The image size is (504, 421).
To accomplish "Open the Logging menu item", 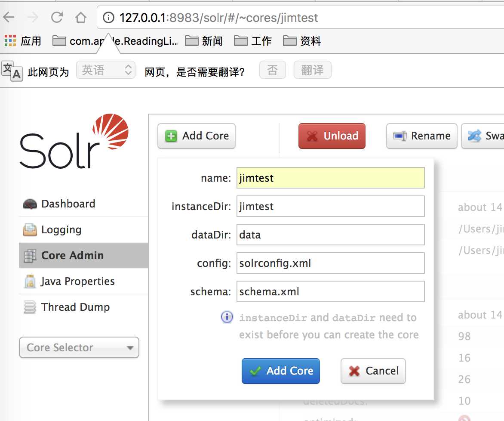I will (83, 229).
